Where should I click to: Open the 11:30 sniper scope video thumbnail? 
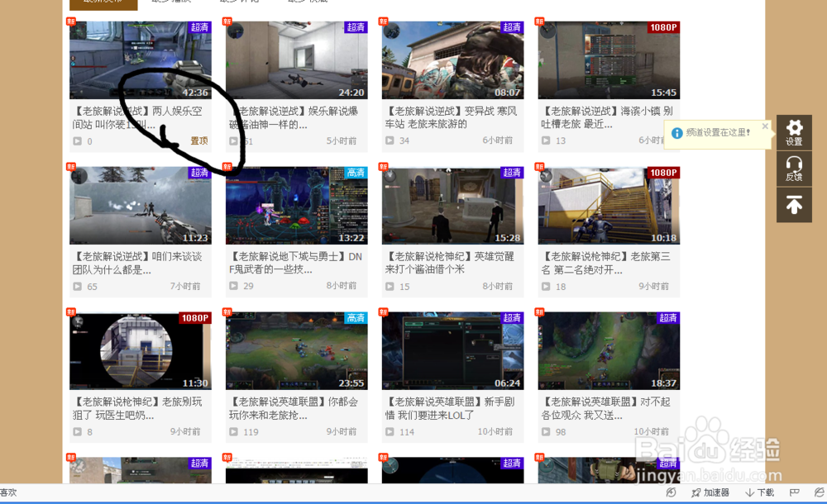141,351
